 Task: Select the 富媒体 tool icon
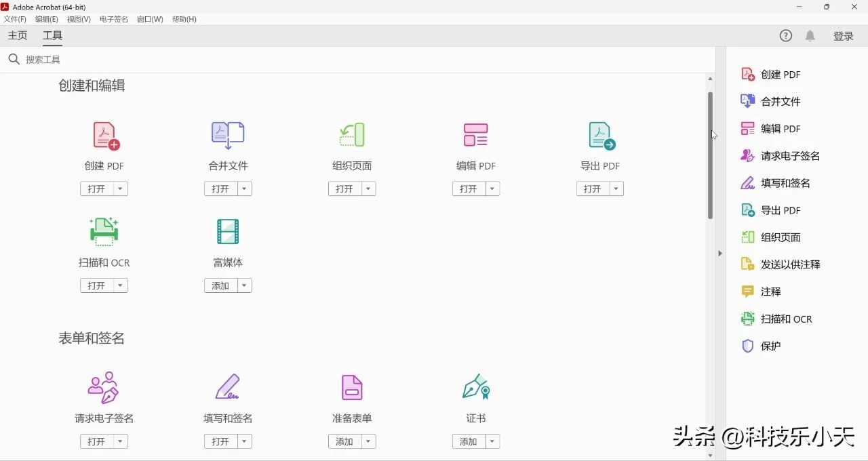click(x=228, y=232)
